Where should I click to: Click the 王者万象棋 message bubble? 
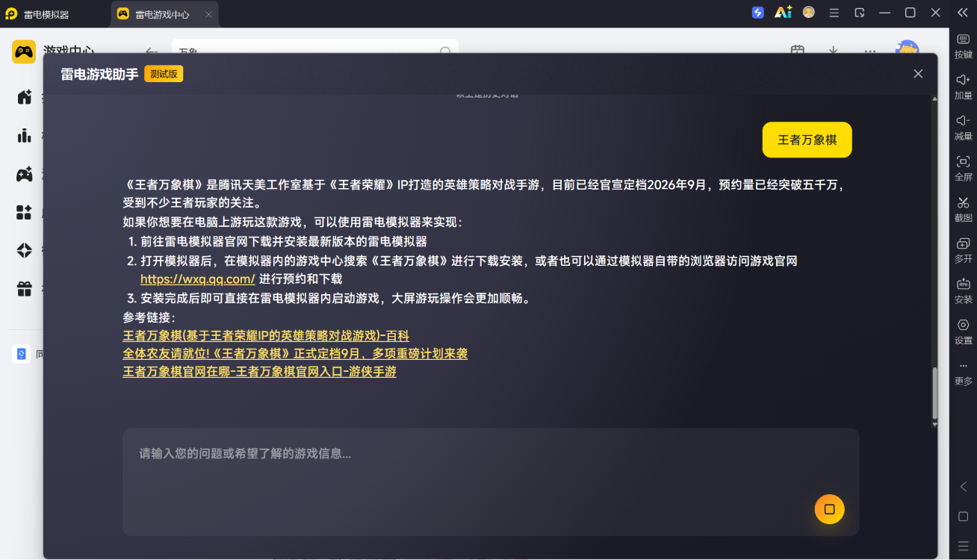click(807, 140)
